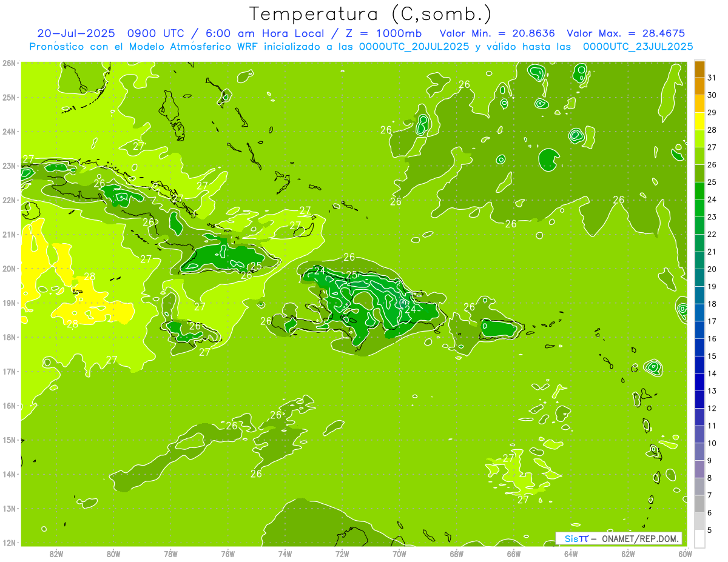Click the validity stamp "0000UTC_23JUL2025"
728x562 pixels.
pyautogui.click(x=638, y=47)
